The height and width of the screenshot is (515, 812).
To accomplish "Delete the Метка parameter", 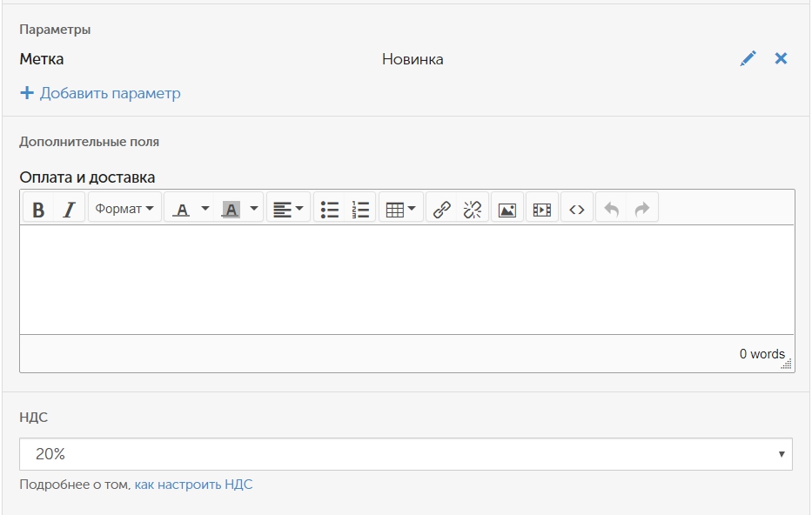I will tap(781, 59).
